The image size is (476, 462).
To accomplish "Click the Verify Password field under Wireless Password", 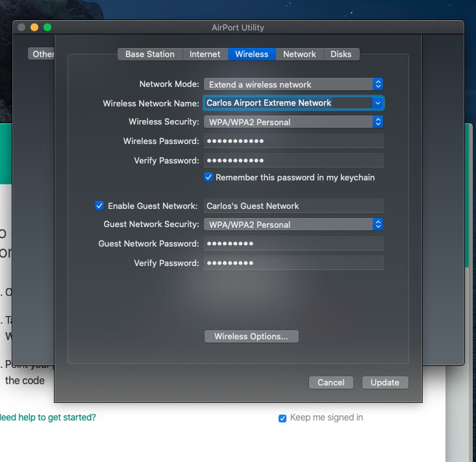I will tap(294, 160).
